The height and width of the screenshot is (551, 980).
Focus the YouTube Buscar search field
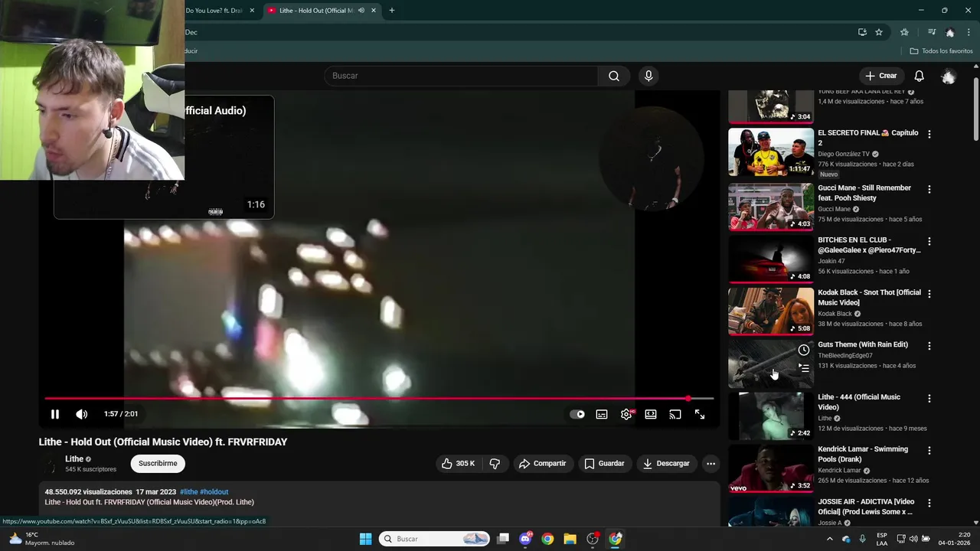pos(461,76)
